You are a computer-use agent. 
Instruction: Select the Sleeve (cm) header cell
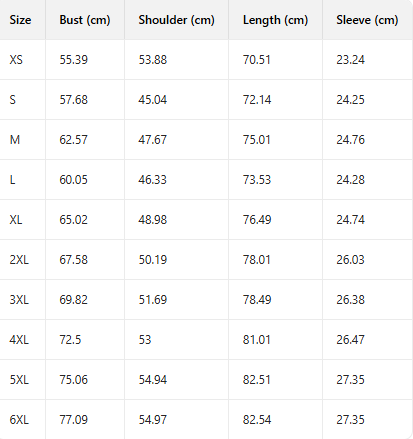[x=367, y=20]
